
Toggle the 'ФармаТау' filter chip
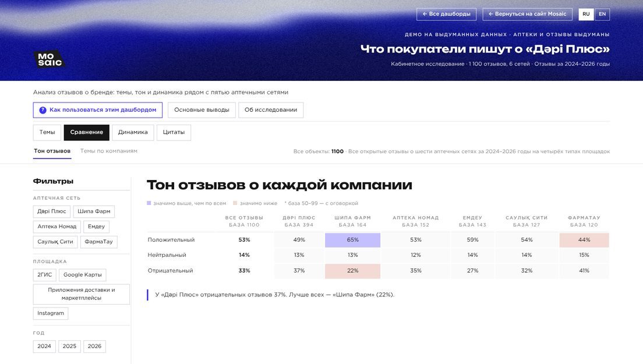coord(99,242)
